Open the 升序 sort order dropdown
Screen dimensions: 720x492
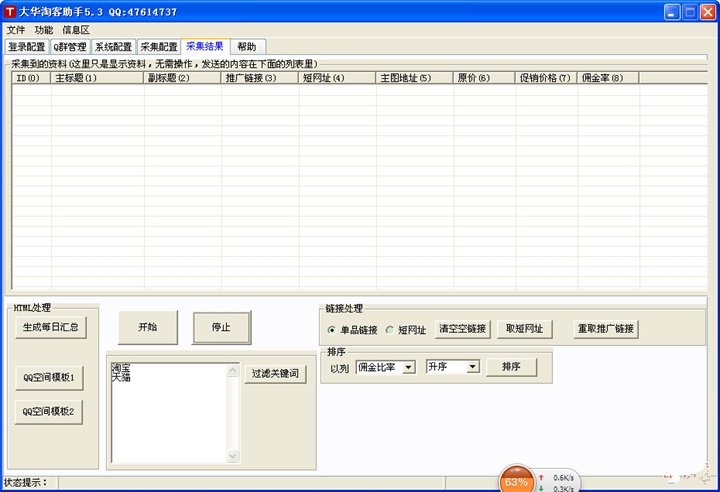[472, 367]
